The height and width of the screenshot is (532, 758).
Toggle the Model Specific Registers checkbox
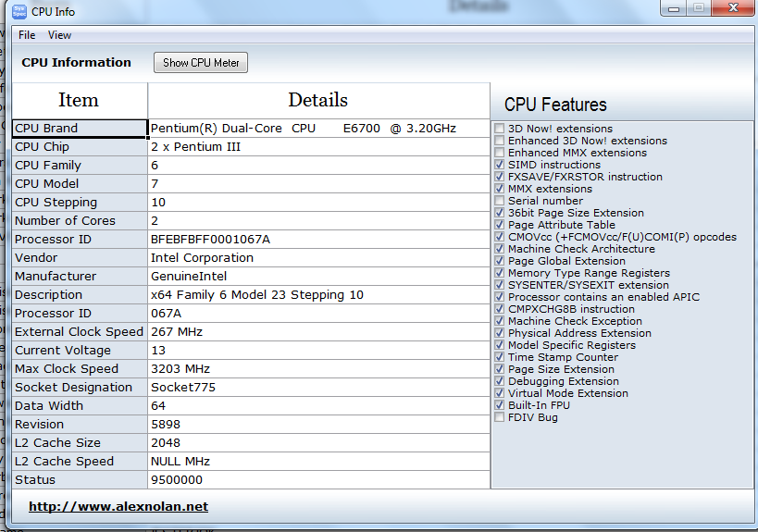pos(500,345)
